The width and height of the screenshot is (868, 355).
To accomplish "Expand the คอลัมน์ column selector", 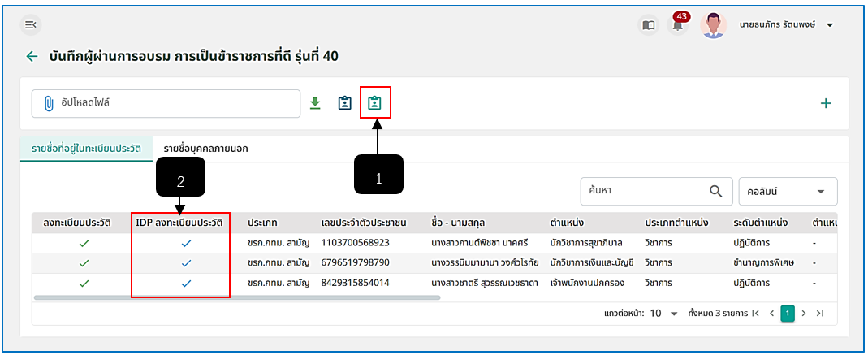I will pyautogui.click(x=788, y=191).
